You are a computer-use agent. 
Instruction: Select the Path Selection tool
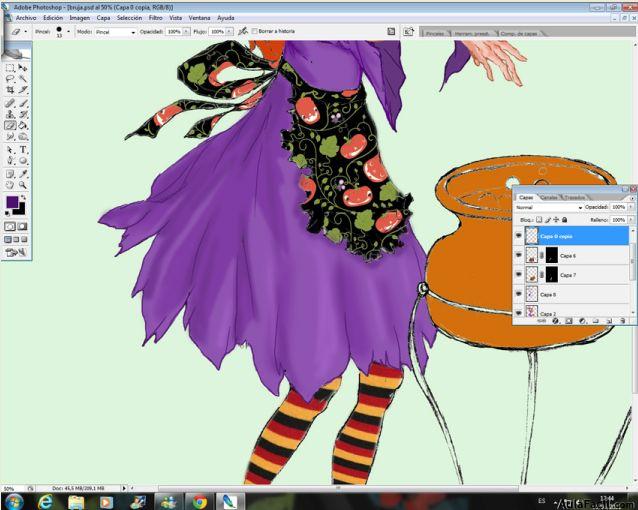point(10,150)
